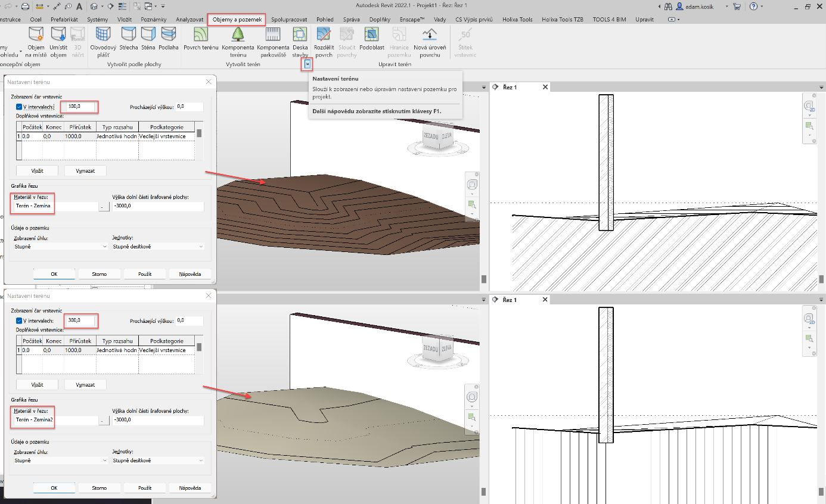Image resolution: width=826 pixels, height=504 pixels.
Task: Open Vytvořit terén panel settings launcher arrow
Action: [307, 63]
